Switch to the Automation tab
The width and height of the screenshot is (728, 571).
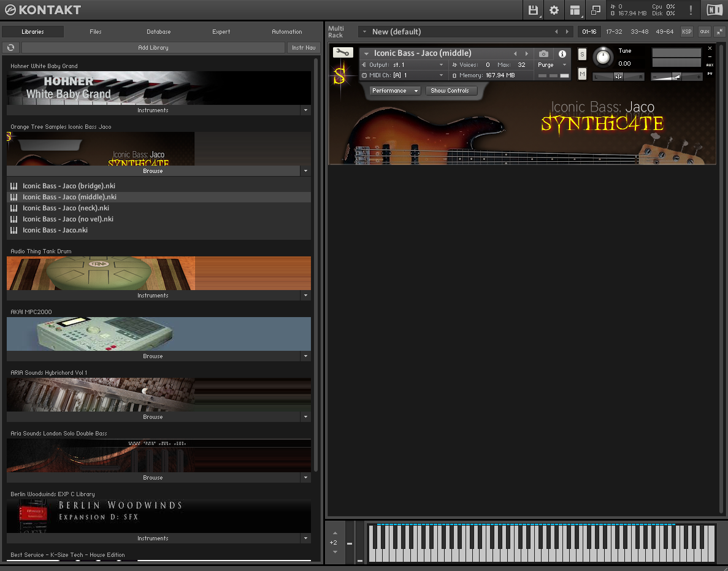pos(287,31)
